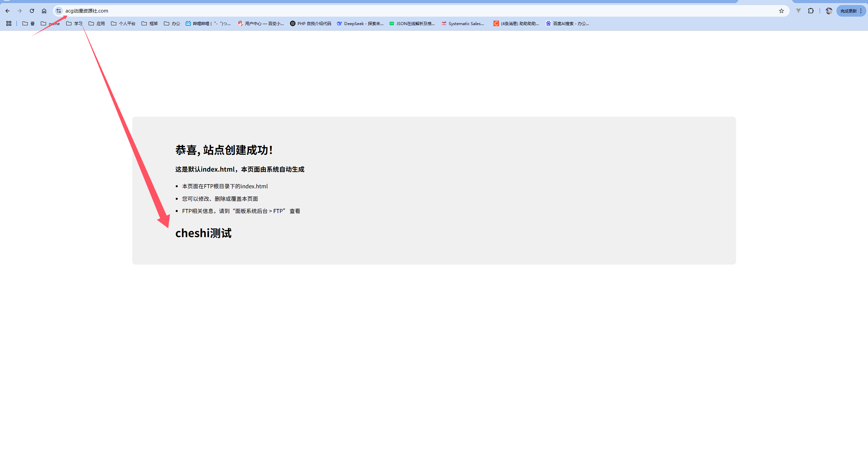The width and height of the screenshot is (868, 460).
Task: Expand the 框架 bookmarks folder
Action: click(x=150, y=23)
